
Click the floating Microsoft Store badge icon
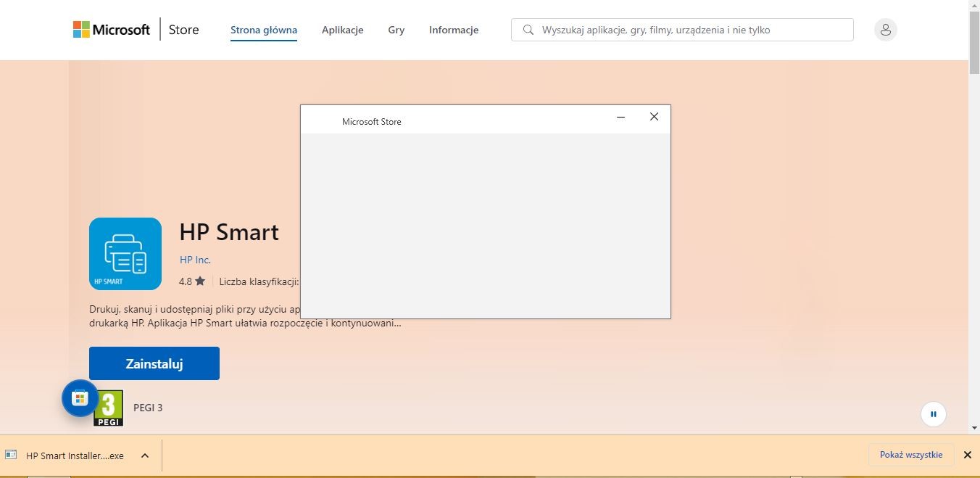point(80,398)
